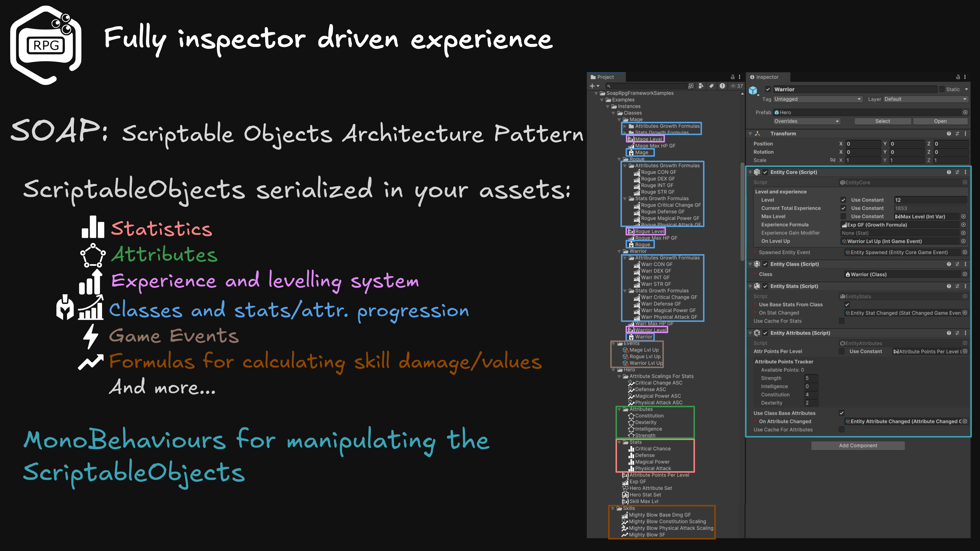Click the Rogue Level variable icon
Viewport: 980px width, 551px height.
(x=631, y=232)
